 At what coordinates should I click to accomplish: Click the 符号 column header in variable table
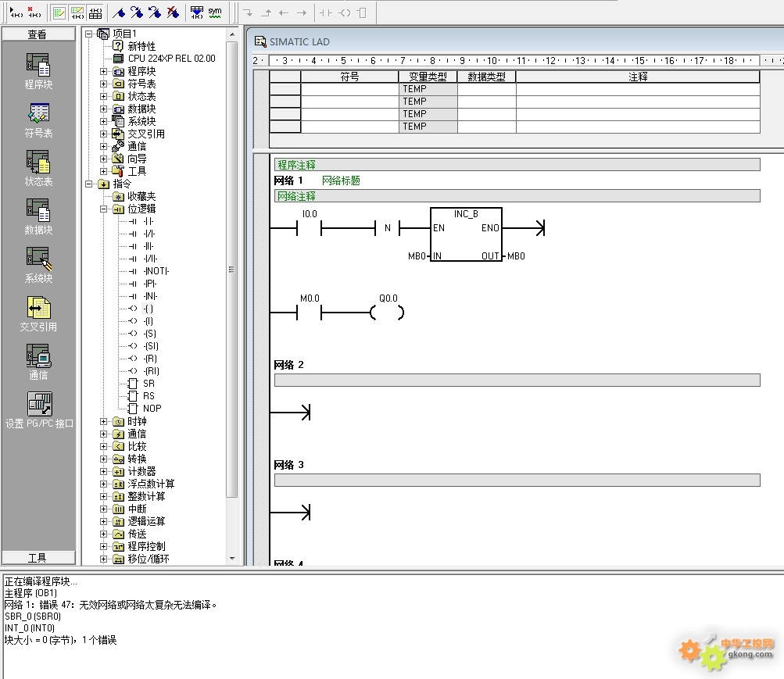(x=349, y=77)
